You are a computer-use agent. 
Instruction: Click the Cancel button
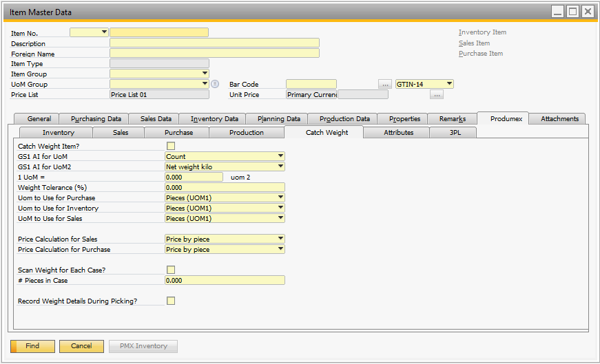point(81,346)
